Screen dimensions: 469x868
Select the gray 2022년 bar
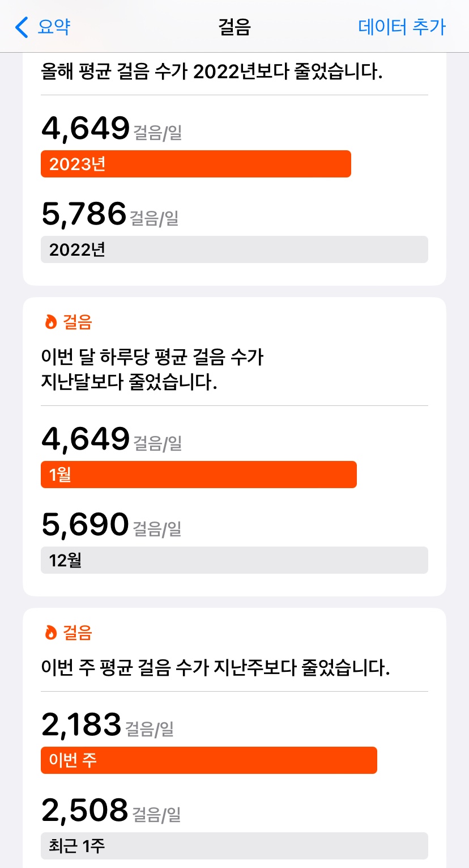point(234,249)
